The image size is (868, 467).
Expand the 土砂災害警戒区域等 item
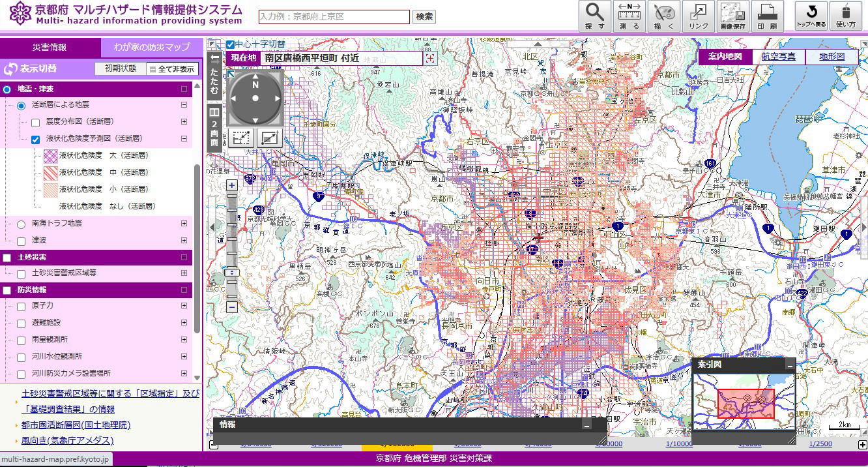point(184,273)
